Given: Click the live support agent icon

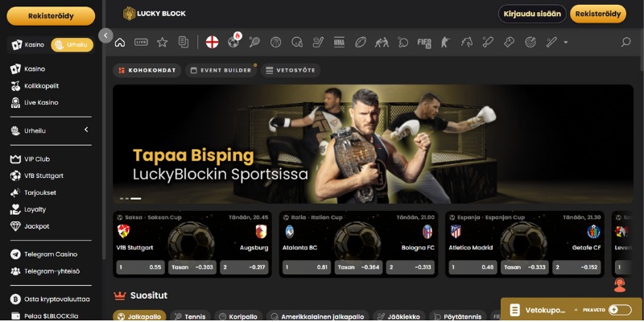Looking at the screenshot, I should [x=619, y=284].
